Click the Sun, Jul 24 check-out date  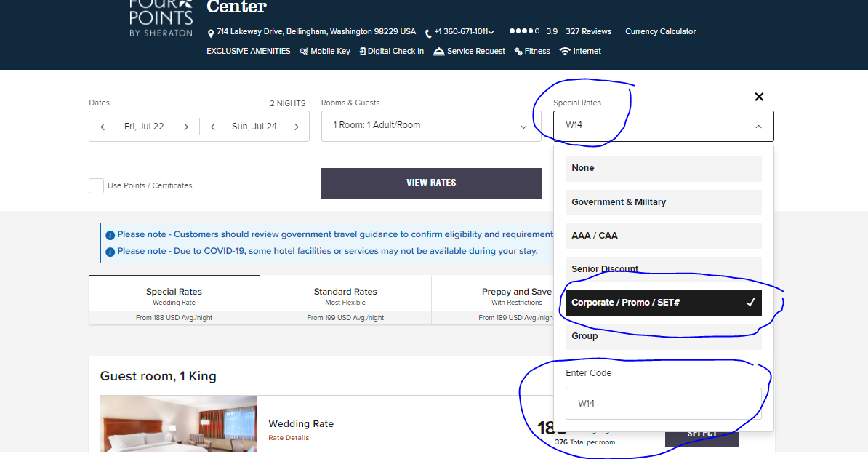(x=254, y=127)
